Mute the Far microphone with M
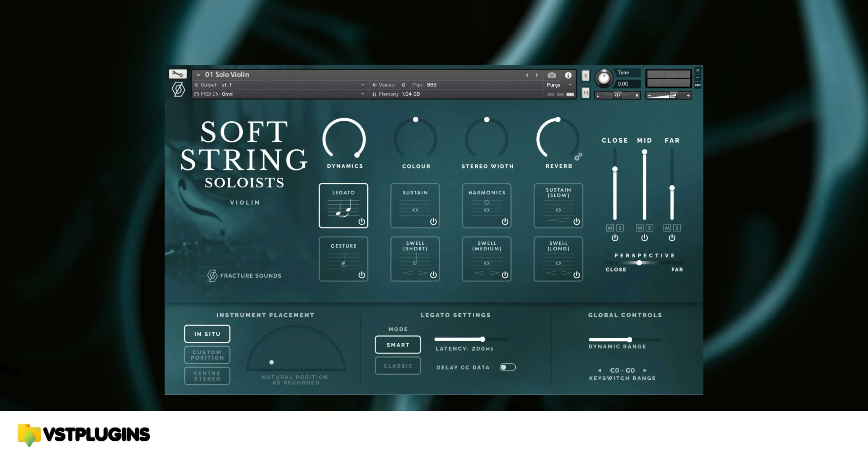This screenshot has width=868, height=460. click(667, 228)
